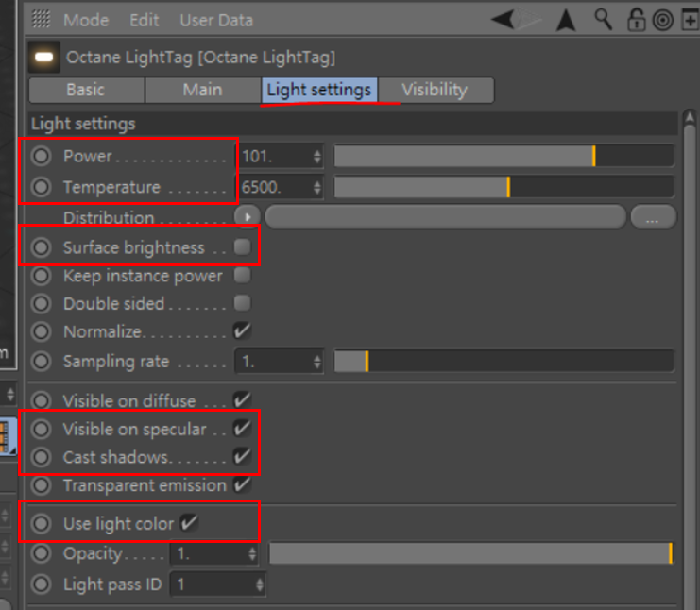
Task: Click the Temperature value input field
Action: click(x=279, y=187)
